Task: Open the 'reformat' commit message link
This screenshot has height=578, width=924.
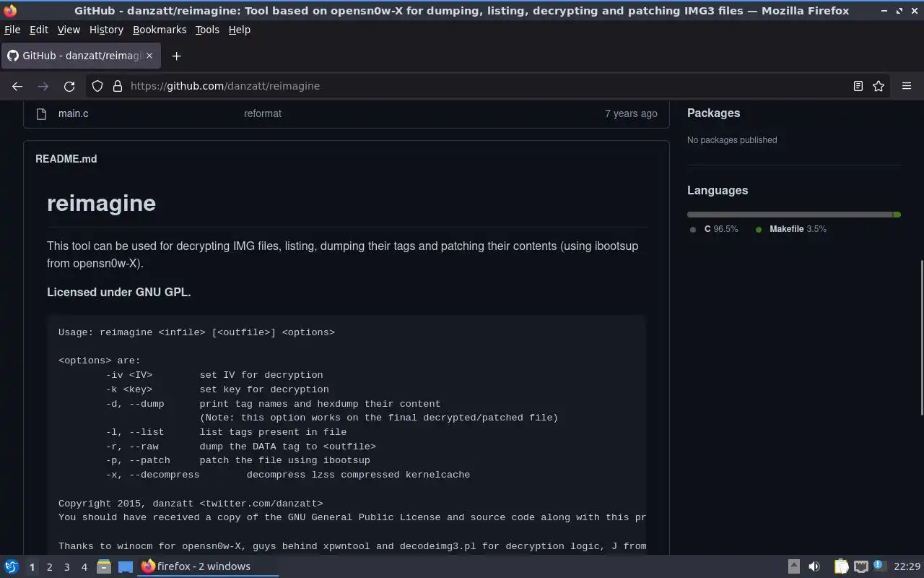Action: (x=263, y=113)
